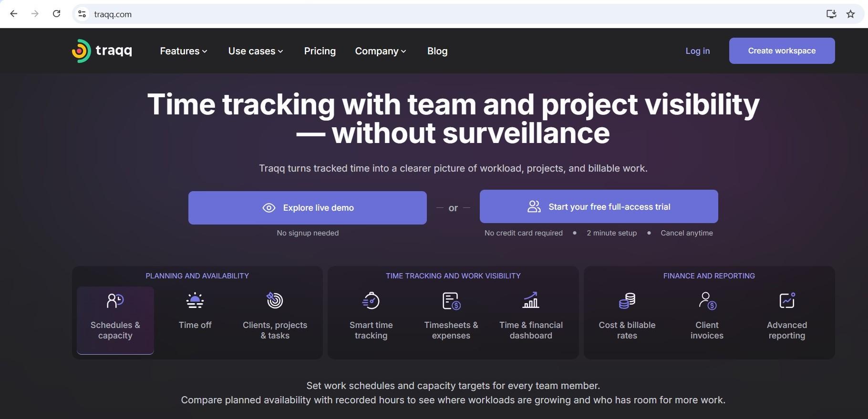Click the 'Set work schedules and capacity targets' text

coord(453,386)
